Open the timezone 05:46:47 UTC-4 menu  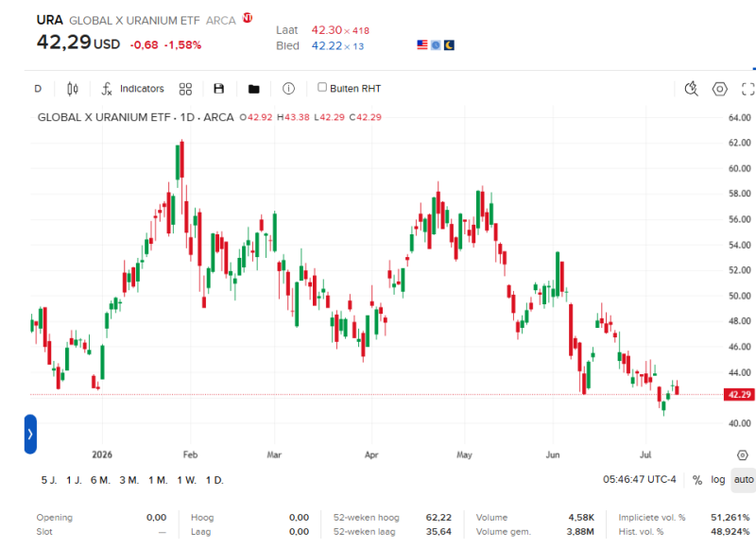640,480
